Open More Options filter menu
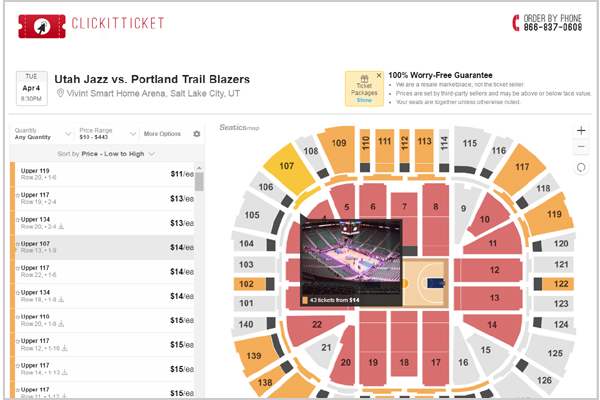The height and width of the screenshot is (400, 600). pos(162,134)
